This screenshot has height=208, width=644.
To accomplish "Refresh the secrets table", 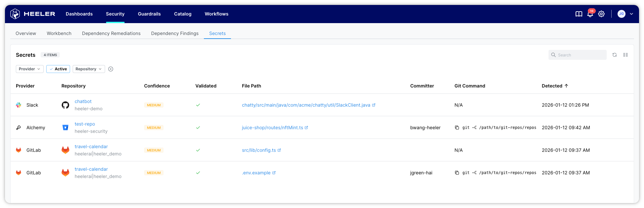I will click(614, 55).
